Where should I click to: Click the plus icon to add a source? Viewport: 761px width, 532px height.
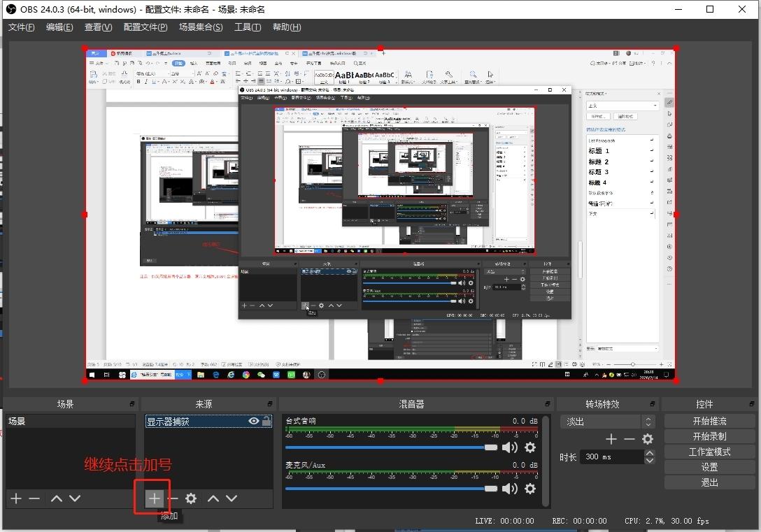click(154, 498)
